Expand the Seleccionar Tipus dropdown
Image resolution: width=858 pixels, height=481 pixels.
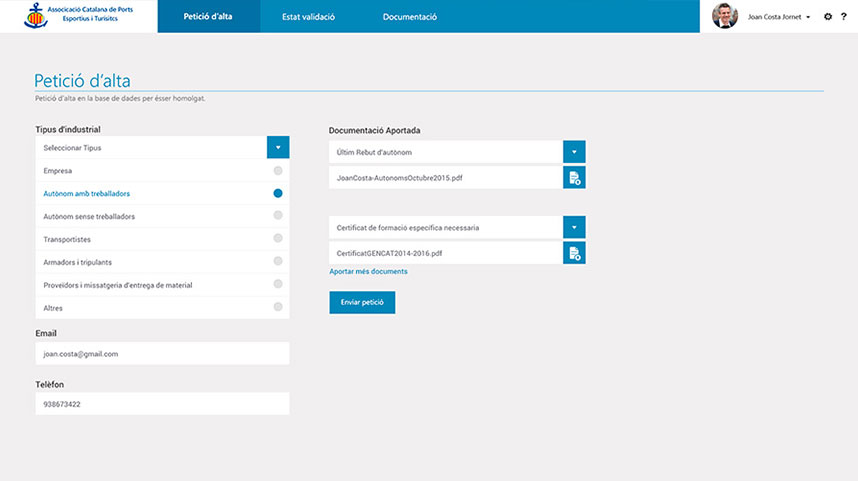[278, 148]
